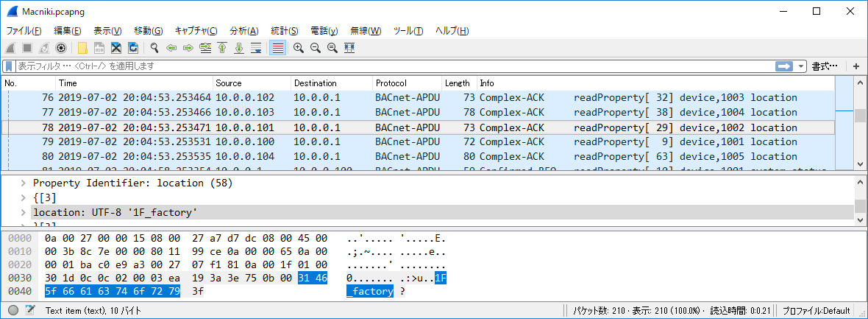This screenshot has height=319, width=868.
Task: Click the capture file properties icon in status bar
Action: point(30,310)
